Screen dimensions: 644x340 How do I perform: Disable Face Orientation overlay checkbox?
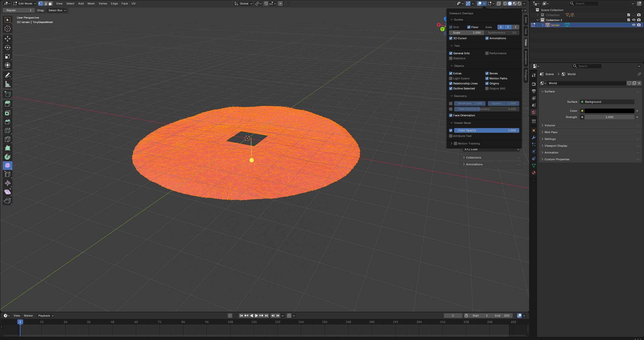click(451, 115)
